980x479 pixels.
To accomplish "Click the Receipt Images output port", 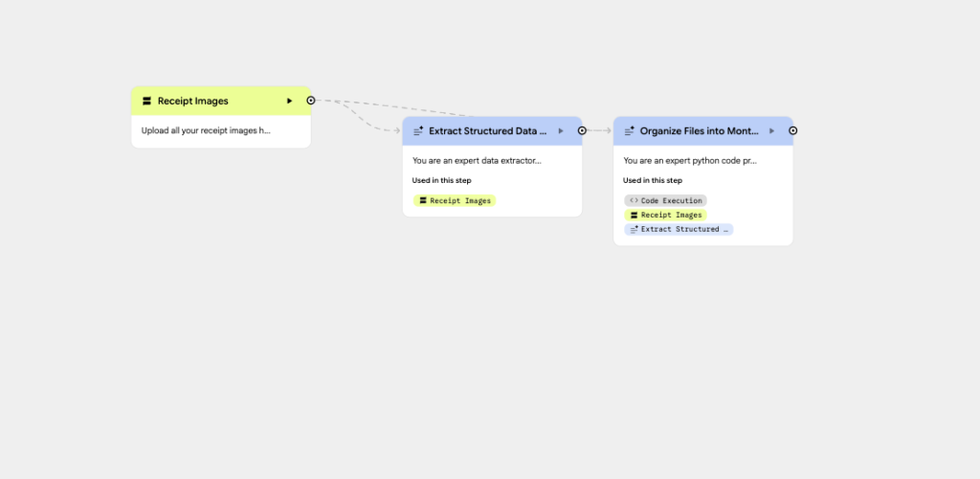I will coord(311,100).
